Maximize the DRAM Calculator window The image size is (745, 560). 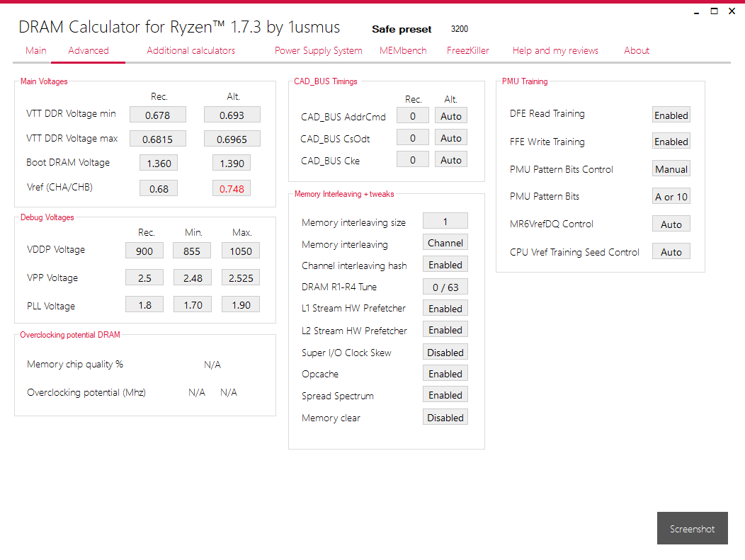714,11
